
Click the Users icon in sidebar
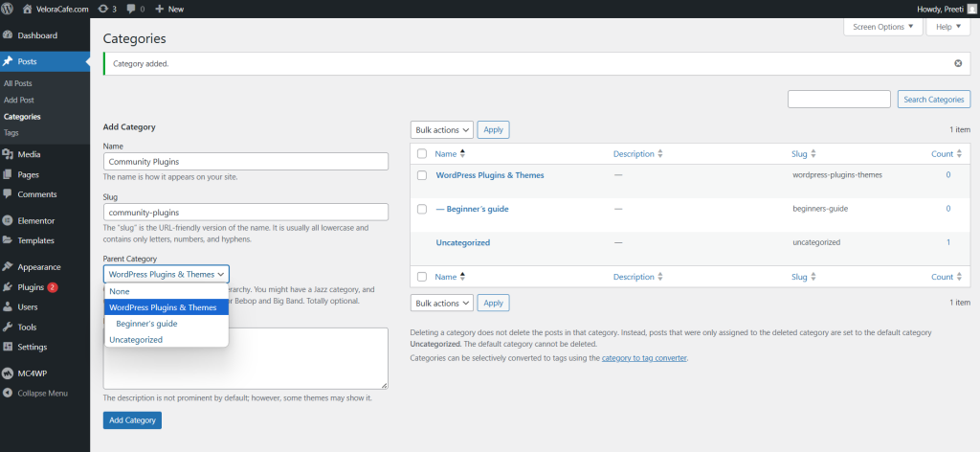coord(8,307)
